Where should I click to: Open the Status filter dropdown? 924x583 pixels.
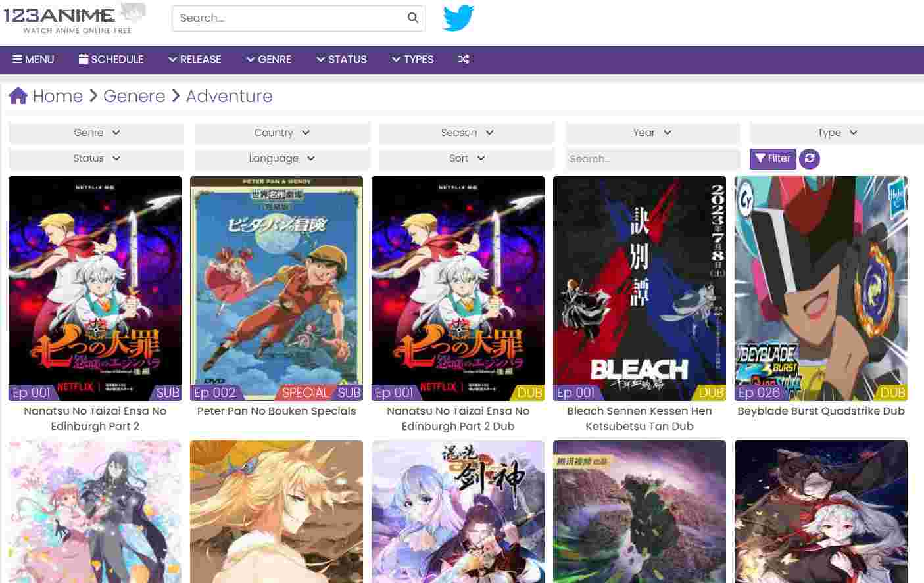(97, 158)
